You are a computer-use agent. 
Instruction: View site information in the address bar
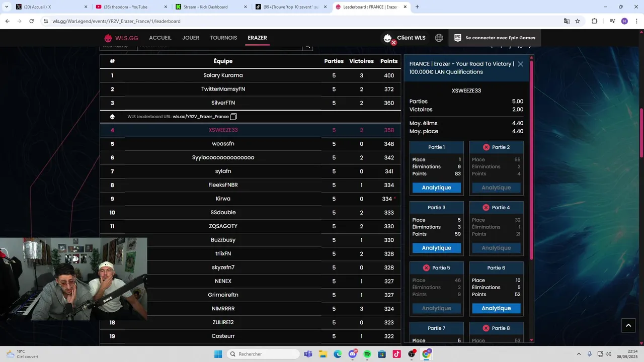tap(46, 21)
